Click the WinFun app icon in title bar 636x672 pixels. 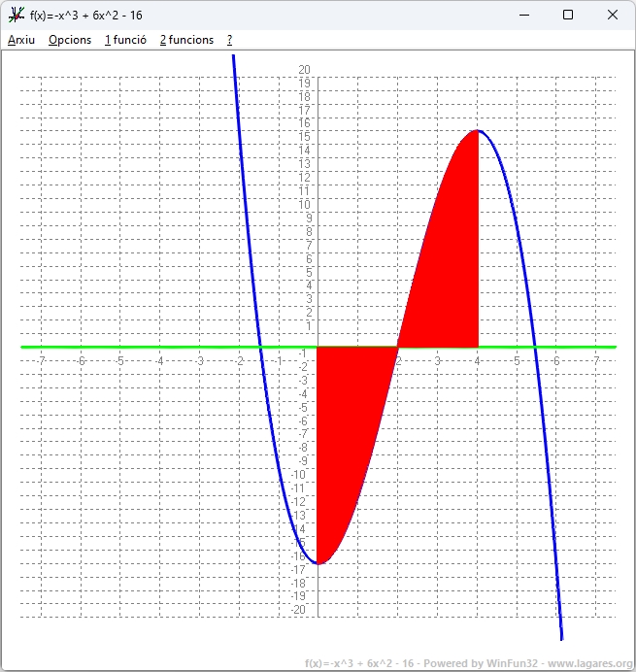(x=17, y=15)
